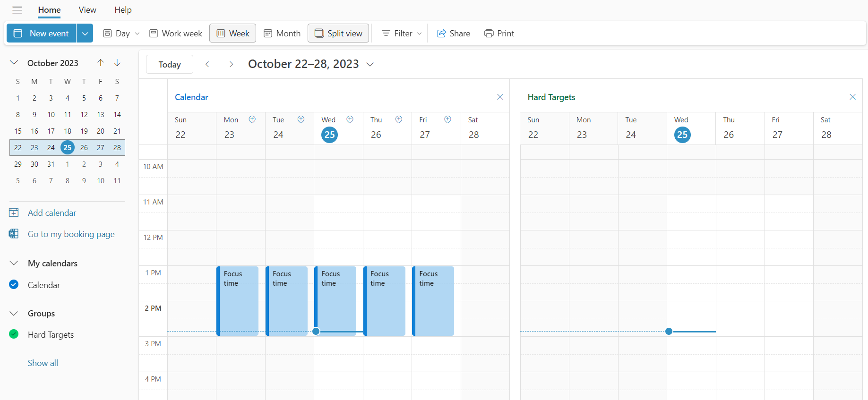Toggle the Split view button
The width and height of the screenshot is (868, 400).
click(x=338, y=34)
